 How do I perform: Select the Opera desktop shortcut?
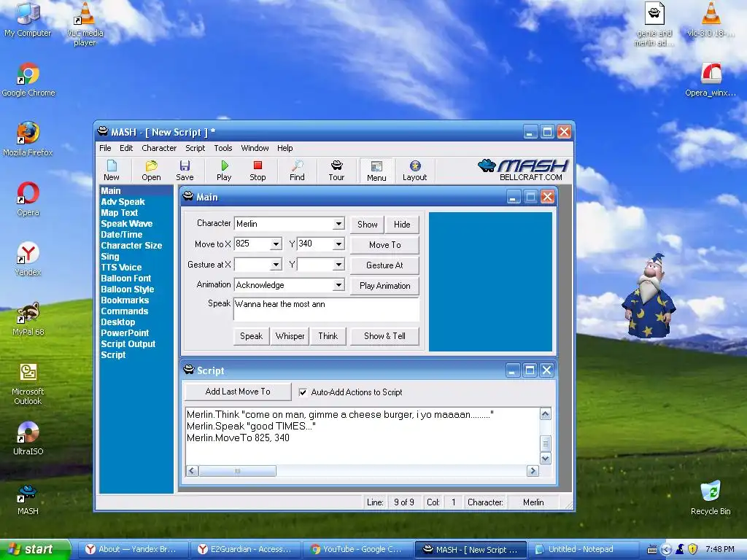pyautogui.click(x=28, y=199)
